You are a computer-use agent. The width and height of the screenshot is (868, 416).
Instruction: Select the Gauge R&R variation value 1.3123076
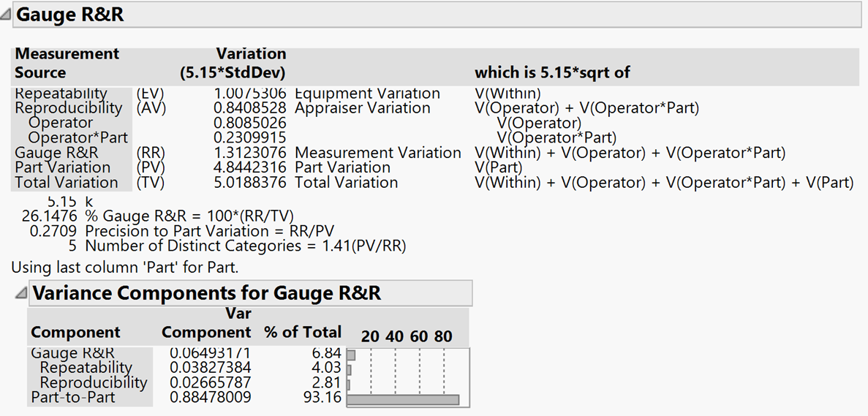click(250, 153)
